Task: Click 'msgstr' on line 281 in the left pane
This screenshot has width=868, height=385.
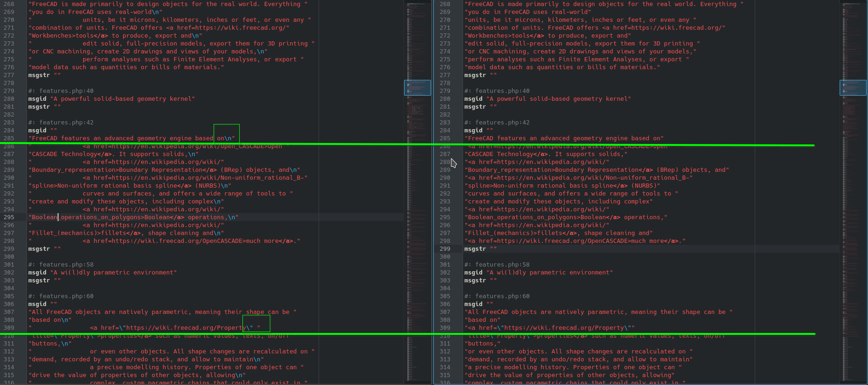Action: click(x=39, y=107)
